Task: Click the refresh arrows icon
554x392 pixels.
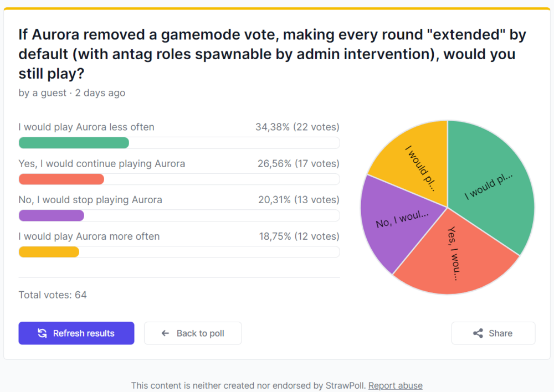Action: (x=42, y=333)
